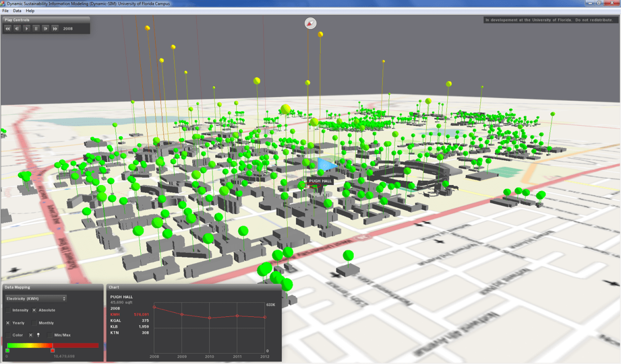Screen dimensions: 621x364
Task: Disable the Absolute checkbox
Action: 34,310
